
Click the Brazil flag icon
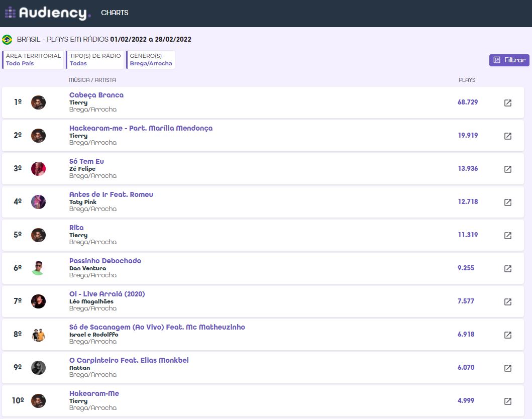tap(7, 40)
